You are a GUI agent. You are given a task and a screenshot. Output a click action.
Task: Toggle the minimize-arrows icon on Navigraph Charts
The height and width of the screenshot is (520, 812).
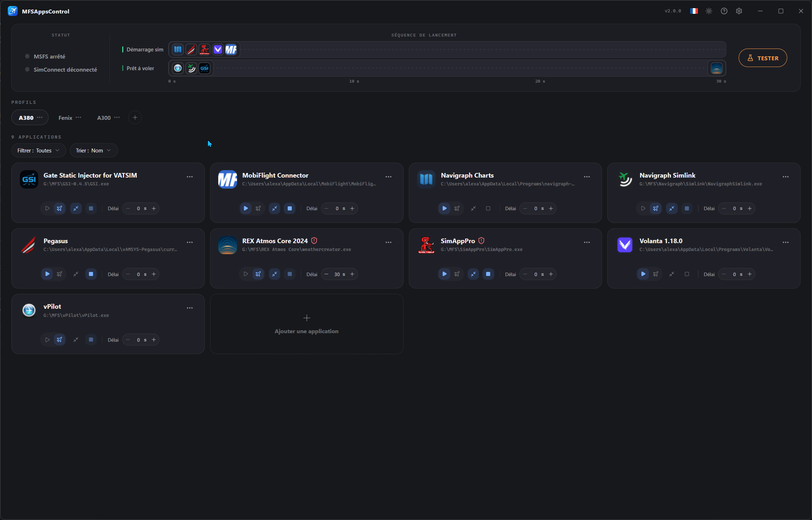tap(473, 208)
